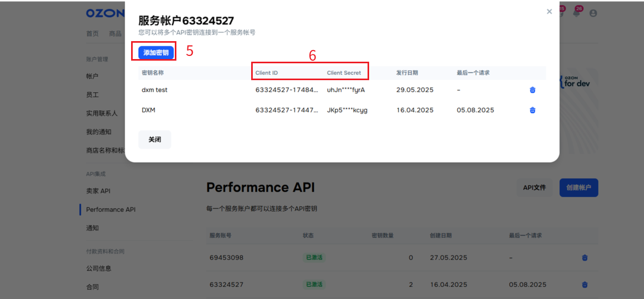Click Client ID 63324527-17484…
Viewport: 644px width, 299px height.
tap(287, 90)
